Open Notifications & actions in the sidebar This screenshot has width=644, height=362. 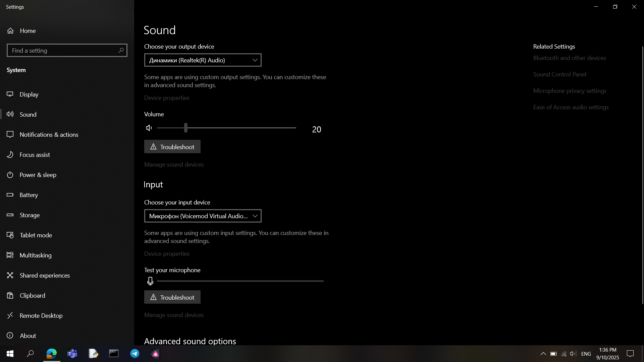tap(10, 134)
